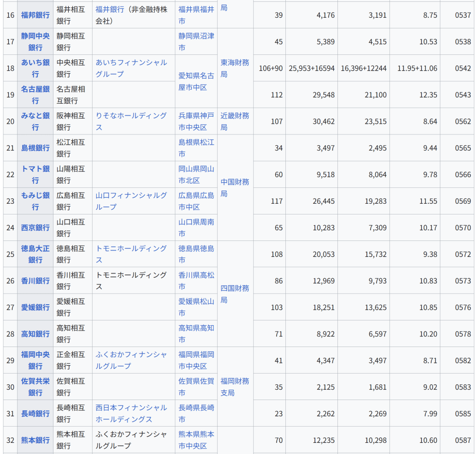The image size is (476, 454).
Task: Click りそなホールディングス link
Action: [131, 121]
